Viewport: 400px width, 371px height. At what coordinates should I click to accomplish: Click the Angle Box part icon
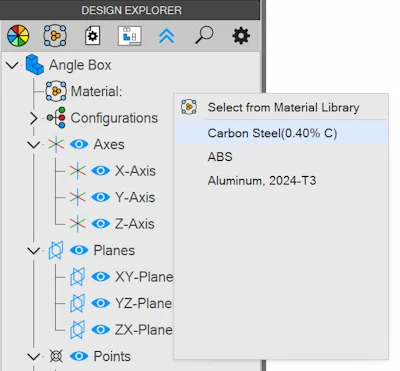coord(34,65)
